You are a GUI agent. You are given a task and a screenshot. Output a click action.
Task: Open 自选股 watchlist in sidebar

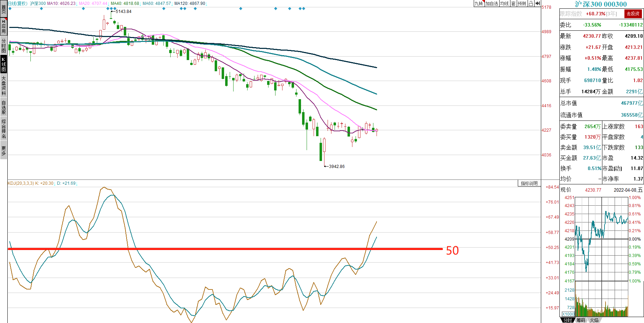(3, 107)
